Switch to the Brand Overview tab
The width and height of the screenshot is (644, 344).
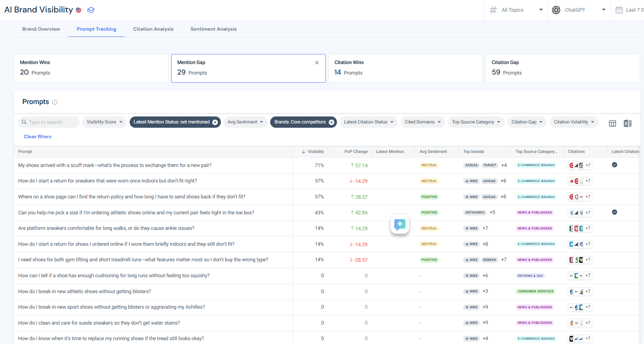click(41, 29)
